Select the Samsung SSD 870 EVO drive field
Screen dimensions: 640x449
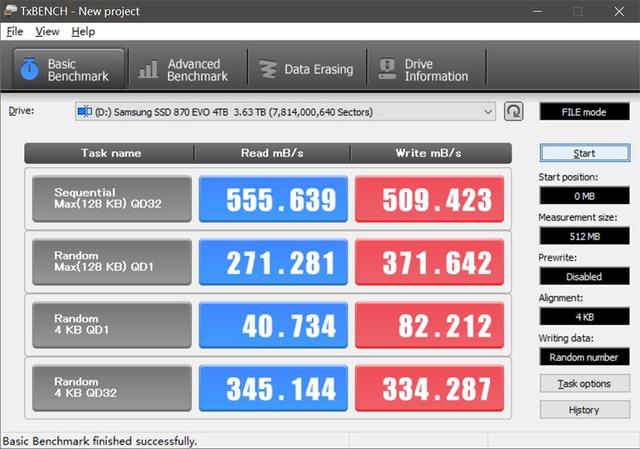pos(285,111)
